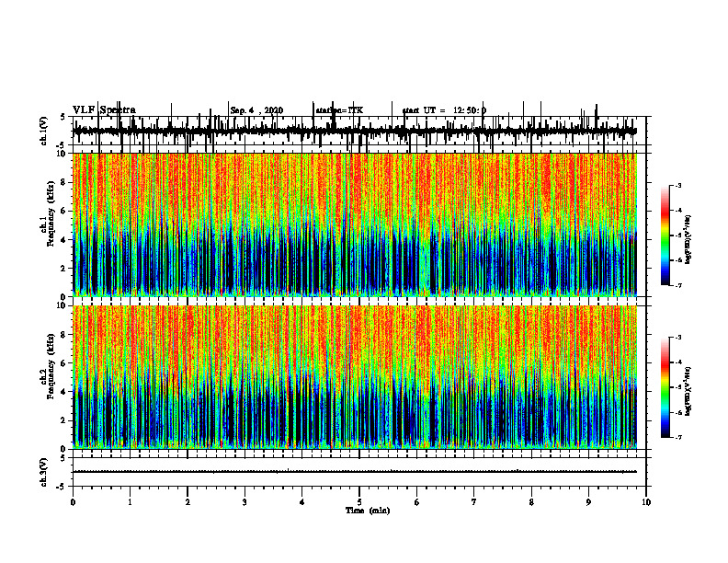
Task: Click time axis tick label '6'
Action: pyautogui.click(x=417, y=502)
